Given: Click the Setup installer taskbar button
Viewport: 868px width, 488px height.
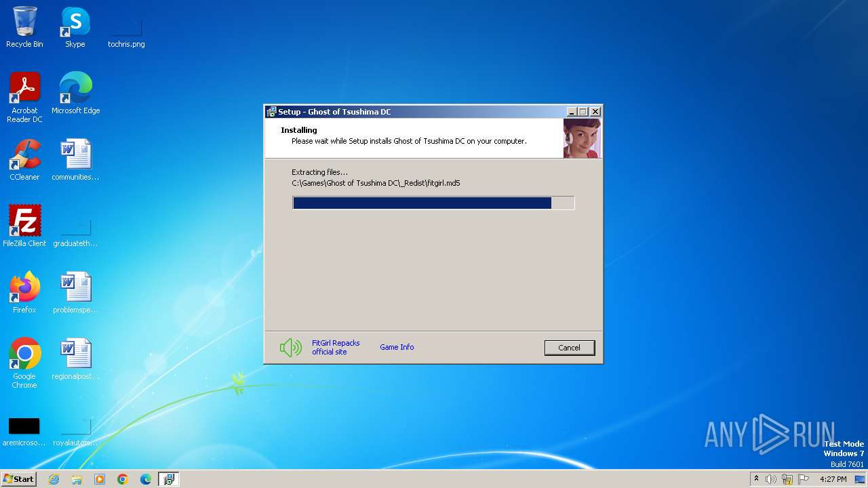Looking at the screenshot, I should click(169, 479).
